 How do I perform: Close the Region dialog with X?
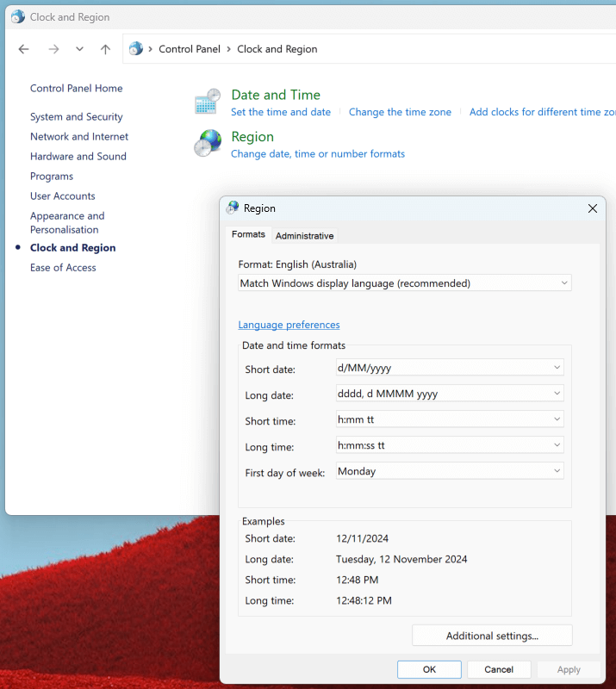593,208
